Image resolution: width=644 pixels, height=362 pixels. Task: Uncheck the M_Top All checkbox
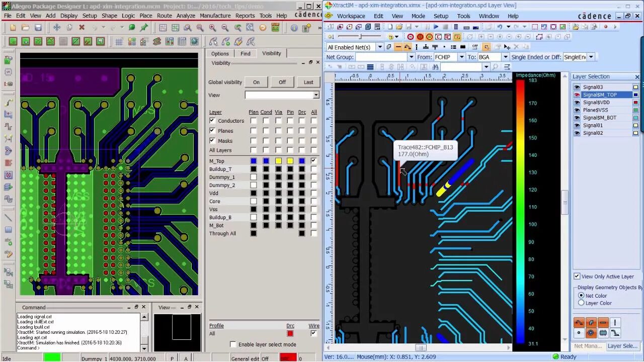tap(314, 161)
